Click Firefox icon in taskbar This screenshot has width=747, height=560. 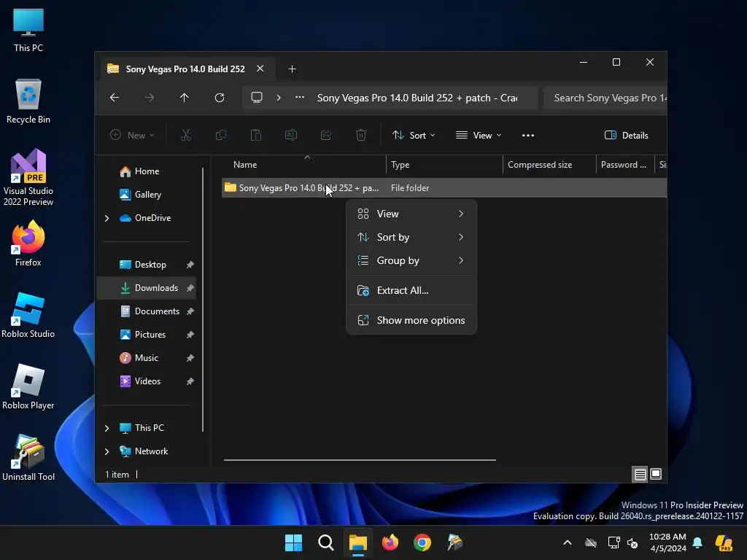coord(390,542)
